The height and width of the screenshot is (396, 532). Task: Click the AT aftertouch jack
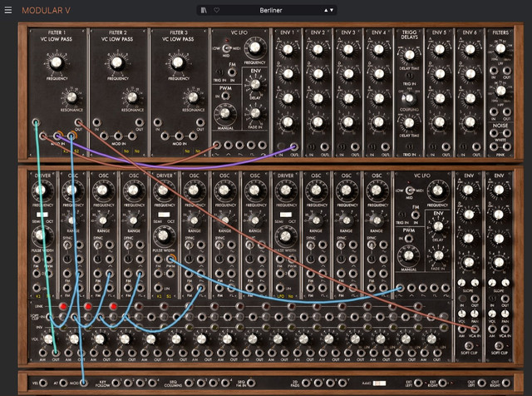coord(63,383)
